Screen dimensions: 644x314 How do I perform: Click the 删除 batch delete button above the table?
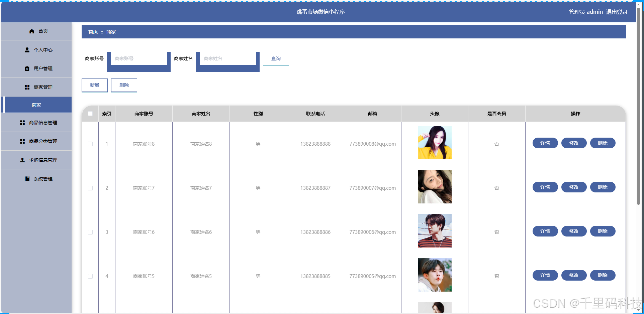click(x=124, y=85)
